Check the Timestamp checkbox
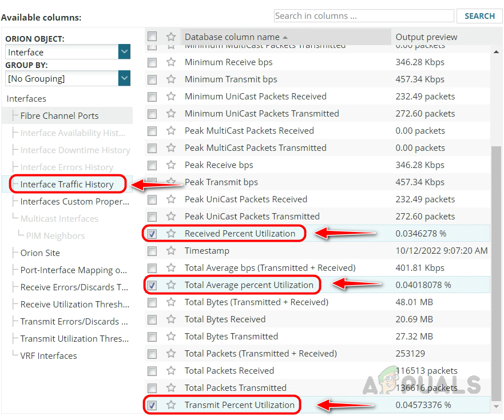 coord(152,251)
